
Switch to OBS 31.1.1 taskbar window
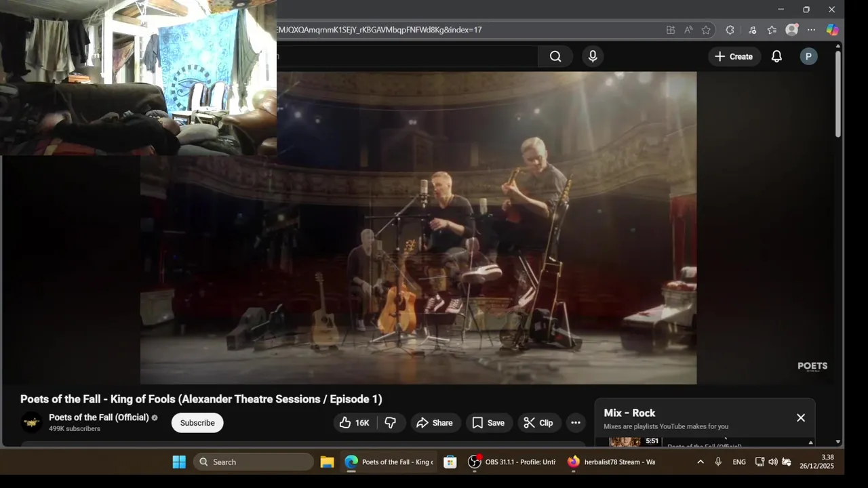513,462
